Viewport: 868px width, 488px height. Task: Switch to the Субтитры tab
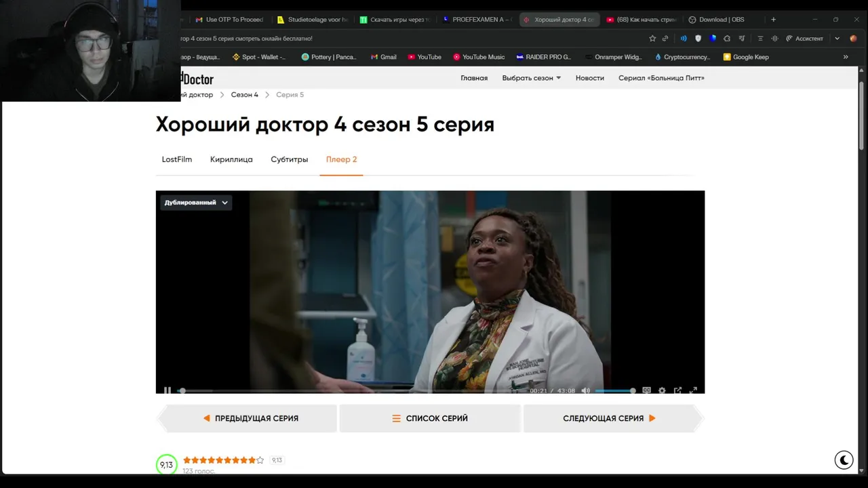click(x=290, y=159)
